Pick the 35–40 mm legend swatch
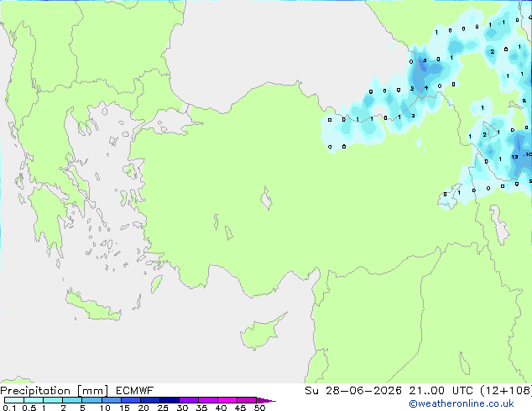Viewport: 532px width, 411px height. click(x=207, y=400)
